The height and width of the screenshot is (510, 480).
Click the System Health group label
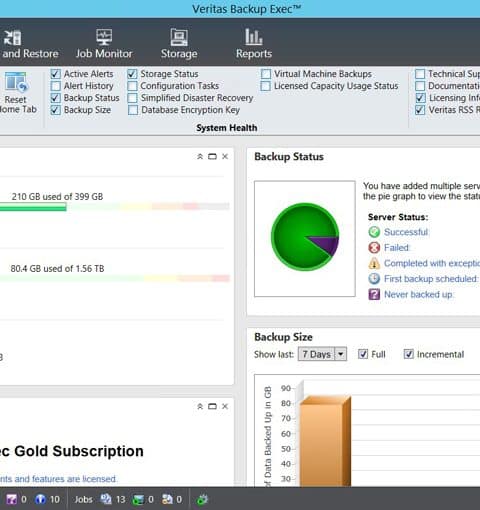[x=227, y=128]
